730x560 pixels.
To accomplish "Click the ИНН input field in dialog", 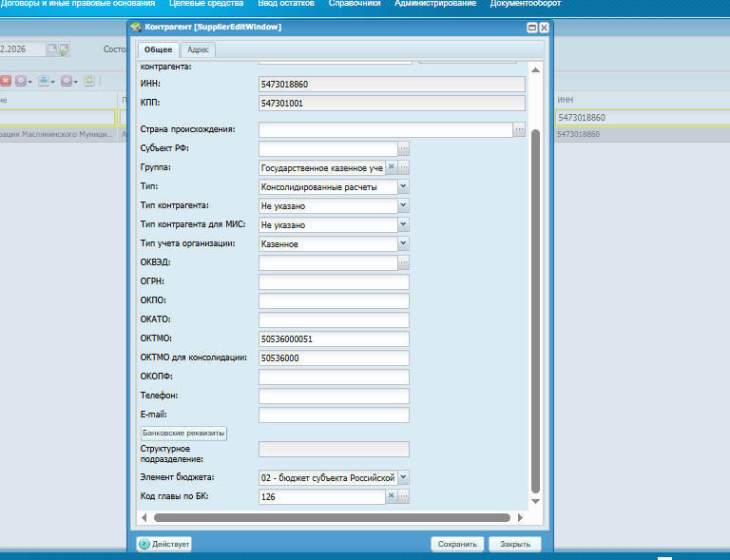I will (x=392, y=85).
